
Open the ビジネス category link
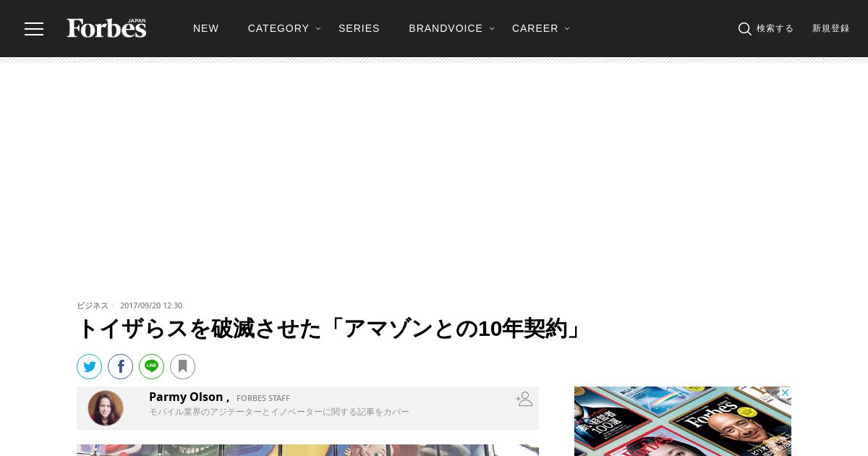[93, 305]
